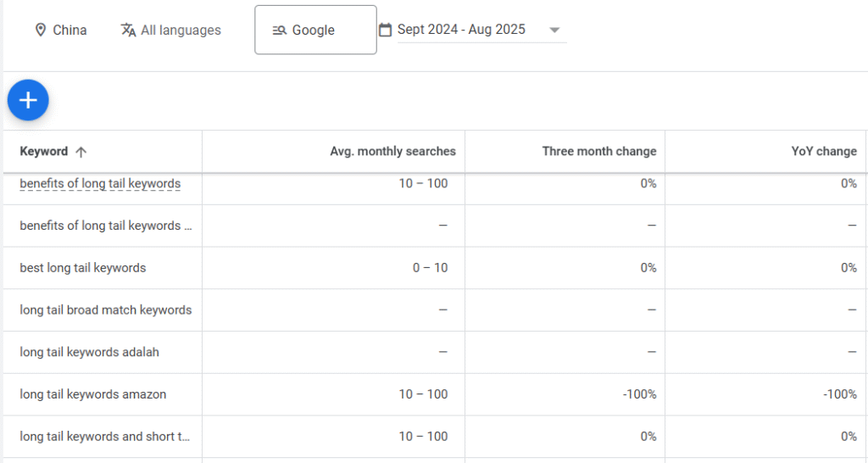Click the search network icon beside Google

coord(279,31)
